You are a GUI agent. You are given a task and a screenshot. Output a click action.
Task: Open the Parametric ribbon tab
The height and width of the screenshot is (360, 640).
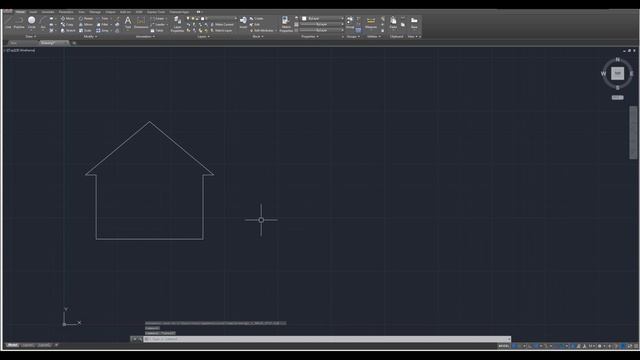coord(66,12)
